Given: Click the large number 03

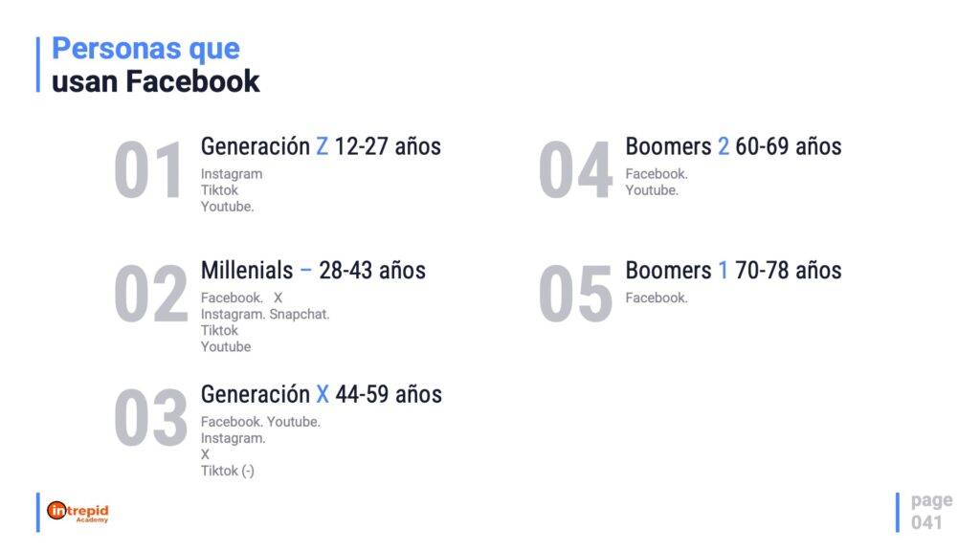Looking at the screenshot, I should 150,419.
